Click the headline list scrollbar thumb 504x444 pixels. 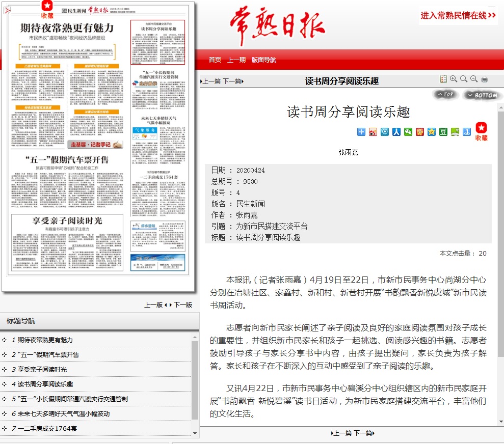[195, 380]
